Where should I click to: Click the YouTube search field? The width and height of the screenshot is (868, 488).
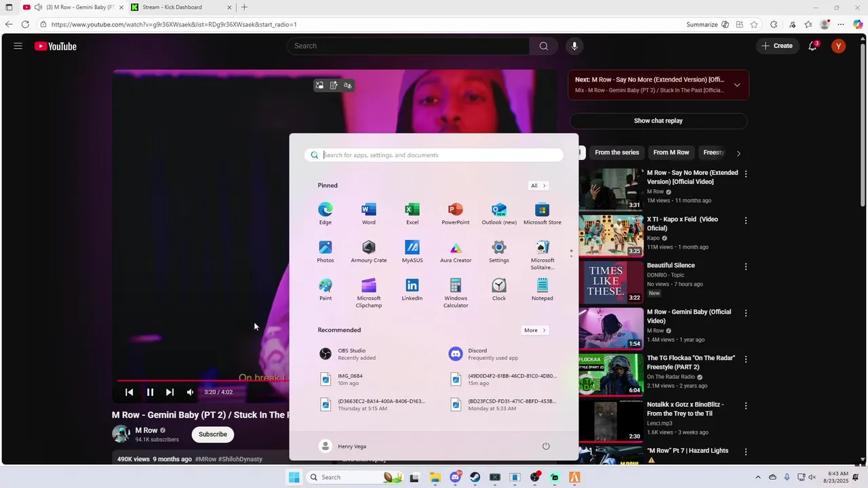(x=408, y=46)
